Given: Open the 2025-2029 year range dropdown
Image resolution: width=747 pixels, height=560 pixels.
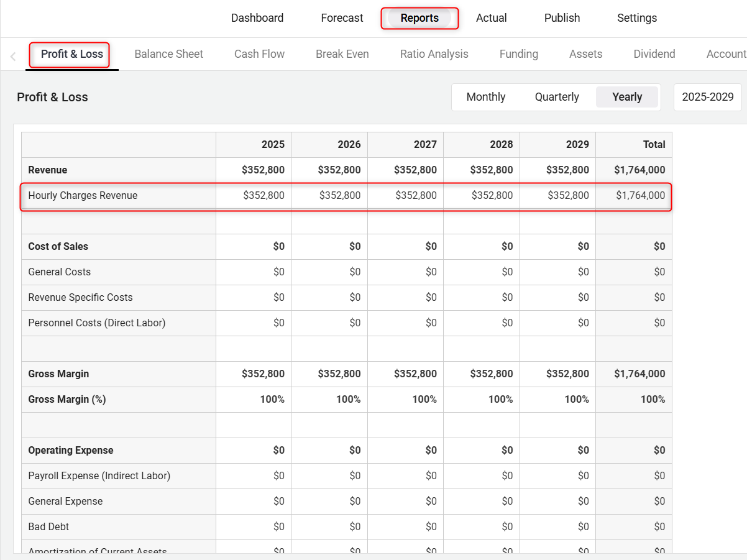Looking at the screenshot, I should point(707,97).
